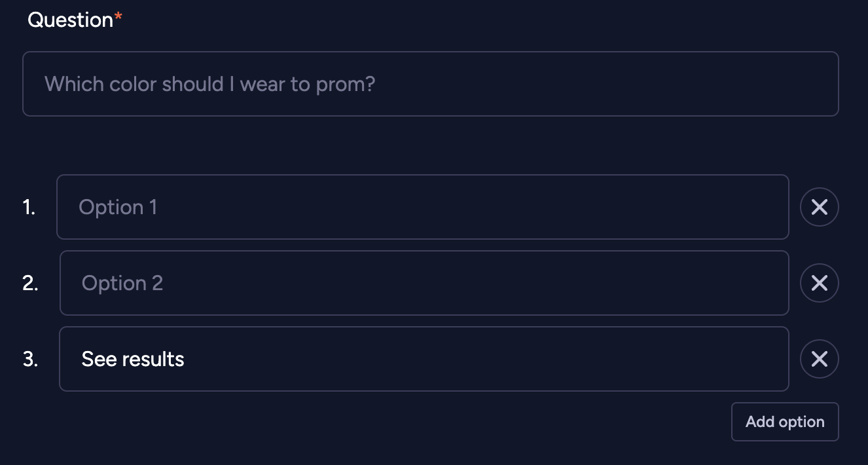868x465 pixels.
Task: Click the prom color placeholder text
Action: (x=209, y=84)
